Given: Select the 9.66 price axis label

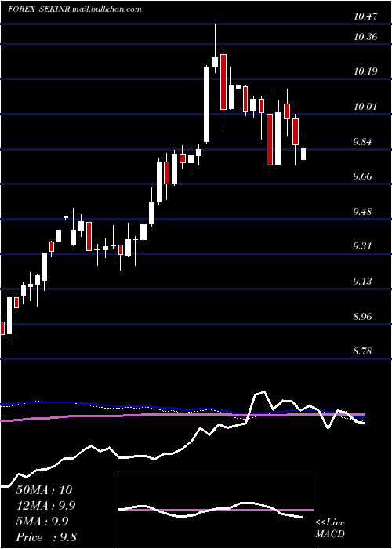Looking at the screenshot, I should tap(362, 176).
